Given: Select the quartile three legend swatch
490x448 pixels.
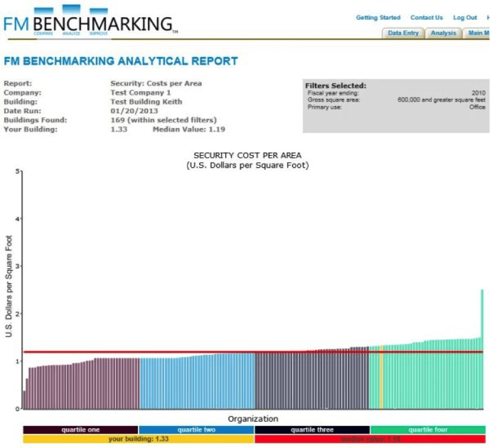Looking at the screenshot, I should pos(312,430).
